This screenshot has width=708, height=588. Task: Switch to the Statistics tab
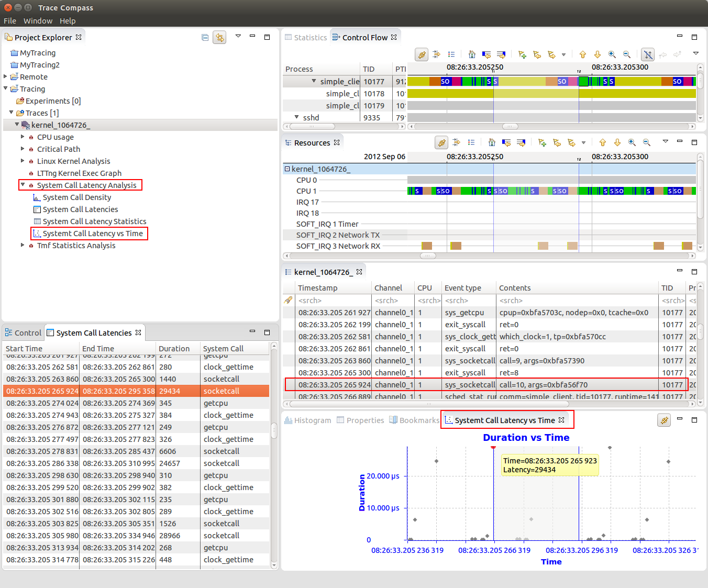[310, 37]
